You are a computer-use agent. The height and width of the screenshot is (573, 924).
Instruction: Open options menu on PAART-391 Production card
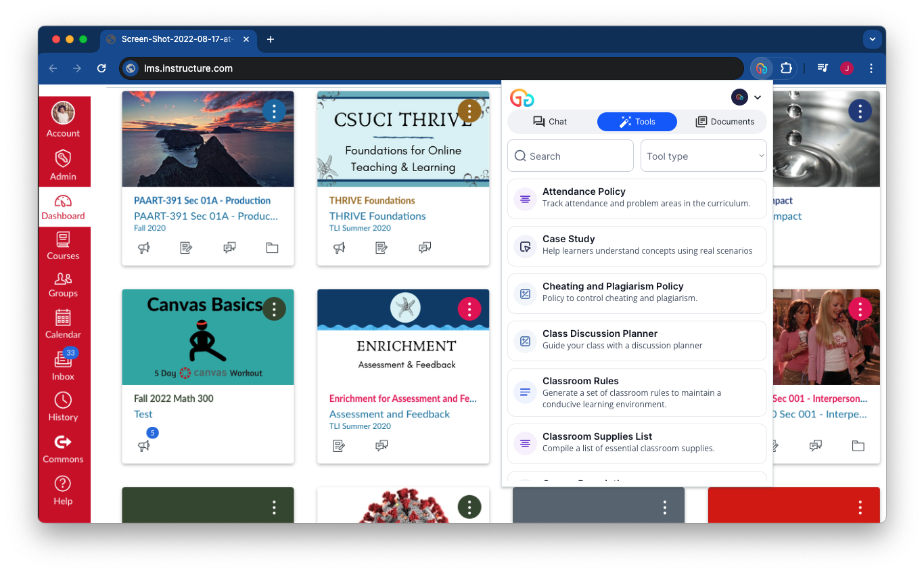coord(274,111)
